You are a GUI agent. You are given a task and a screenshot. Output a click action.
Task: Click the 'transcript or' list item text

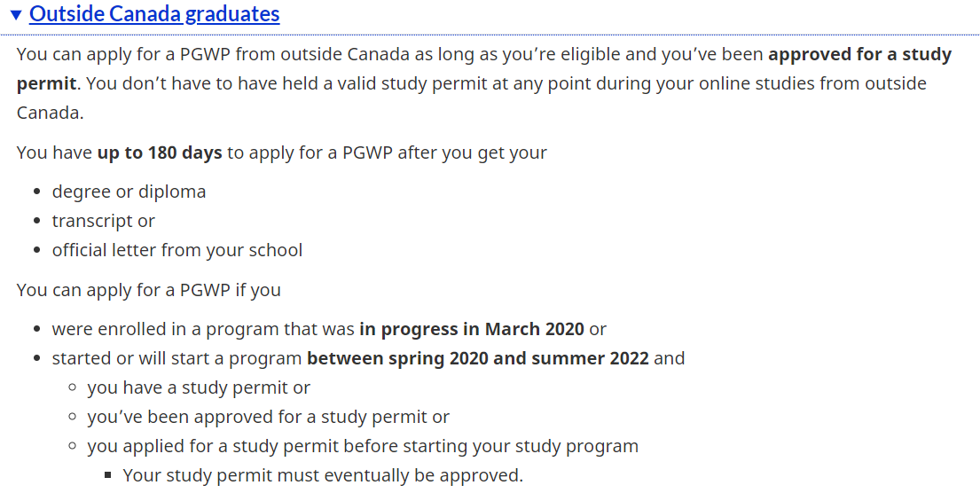(x=103, y=221)
